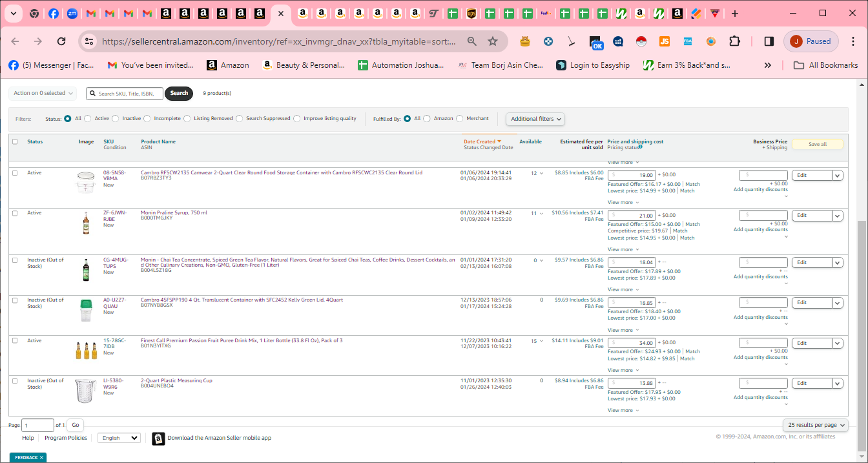The height and width of the screenshot is (463, 868).
Task: Edit the 34.00 price field
Action: 633,343
